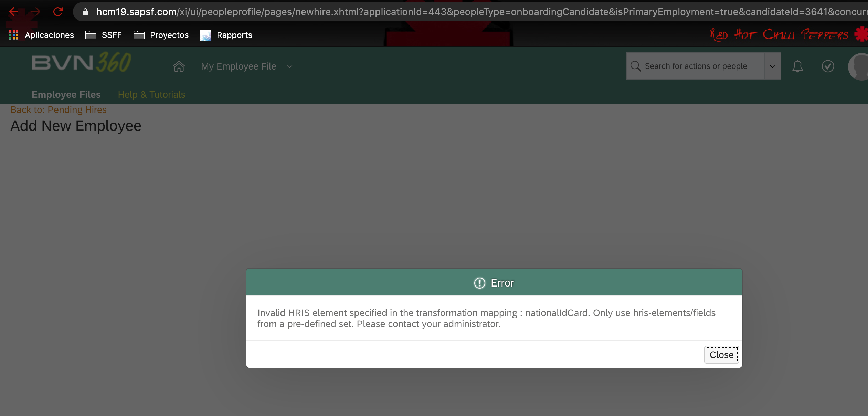
Task: Open the Employee Files menu item
Action: [x=66, y=94]
